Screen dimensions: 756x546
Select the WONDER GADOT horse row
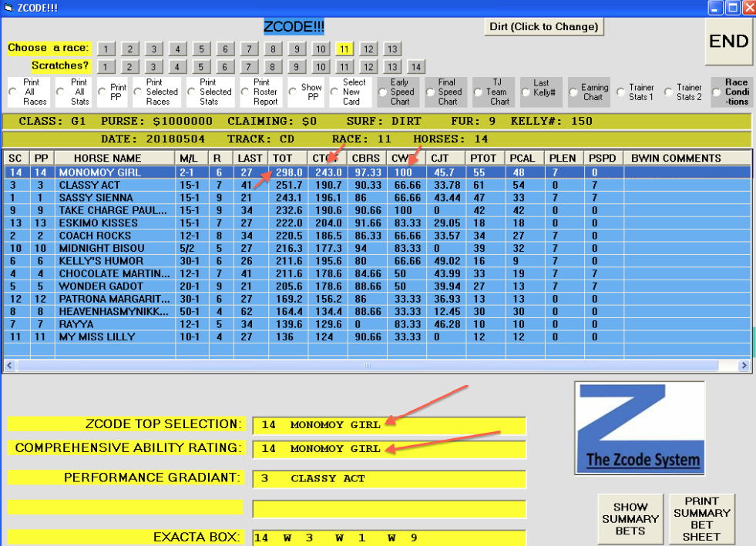click(377, 286)
